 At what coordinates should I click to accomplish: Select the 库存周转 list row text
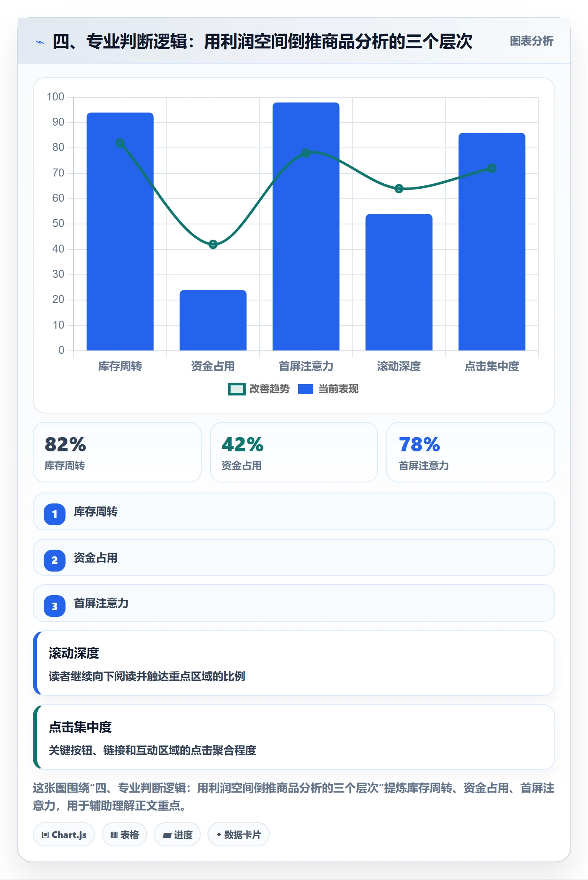(96, 512)
